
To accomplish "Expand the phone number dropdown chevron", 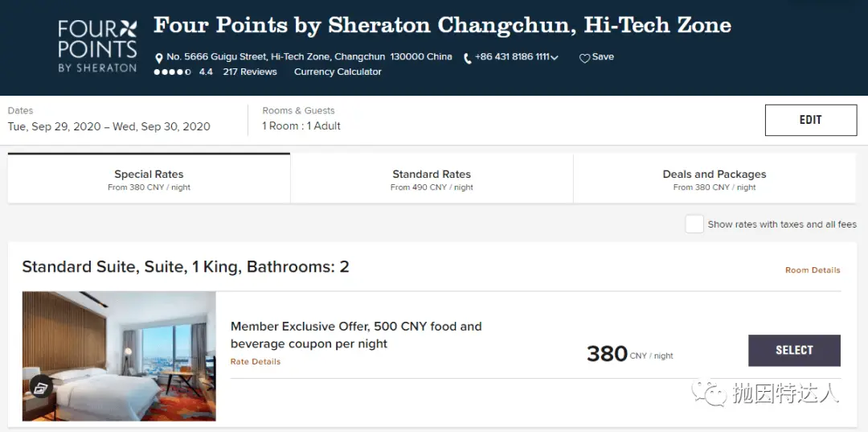I will tap(555, 58).
